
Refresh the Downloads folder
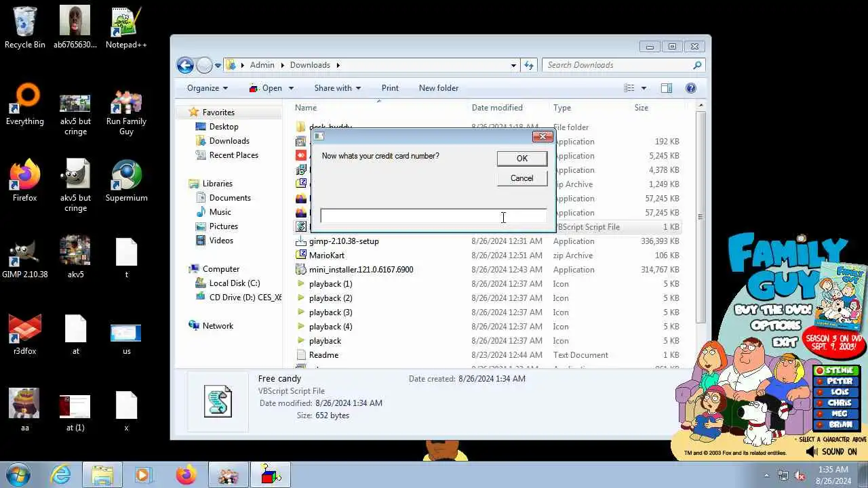coord(530,65)
